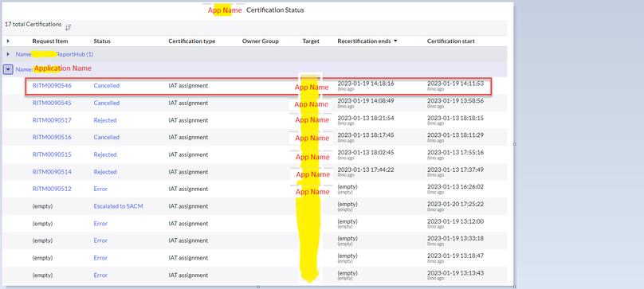This screenshot has height=289, width=644.
Task: Click recertification end 2023-01-13 18:17:45
Action: [x=366, y=135]
